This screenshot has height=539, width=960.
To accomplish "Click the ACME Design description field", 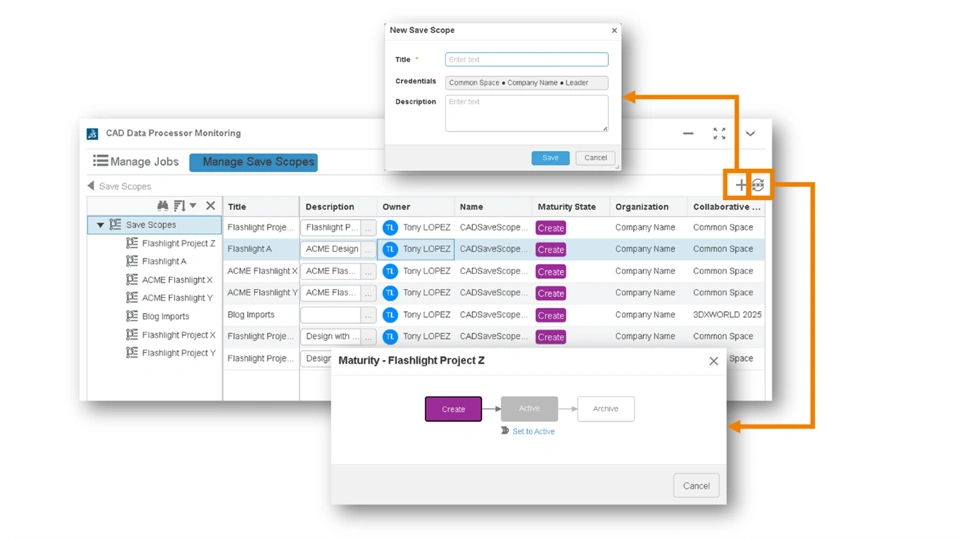I will (331, 249).
